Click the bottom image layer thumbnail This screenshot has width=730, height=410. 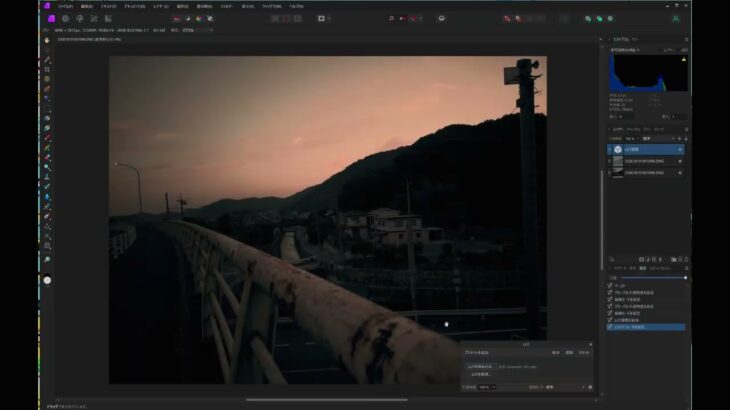point(618,173)
